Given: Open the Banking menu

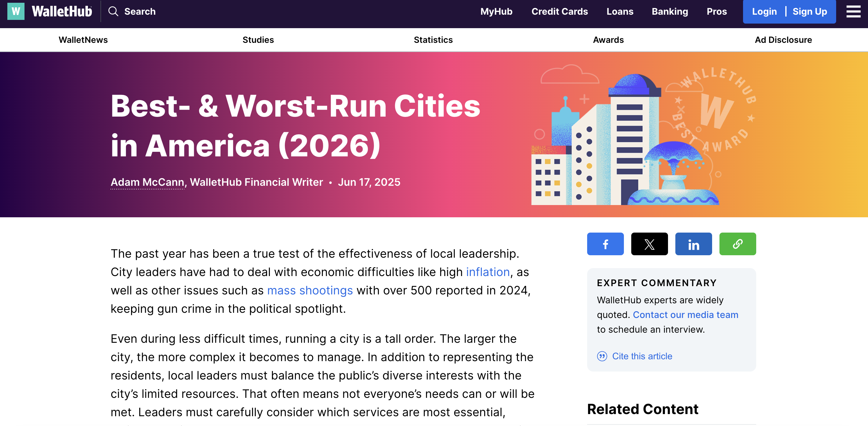Looking at the screenshot, I should pos(670,11).
